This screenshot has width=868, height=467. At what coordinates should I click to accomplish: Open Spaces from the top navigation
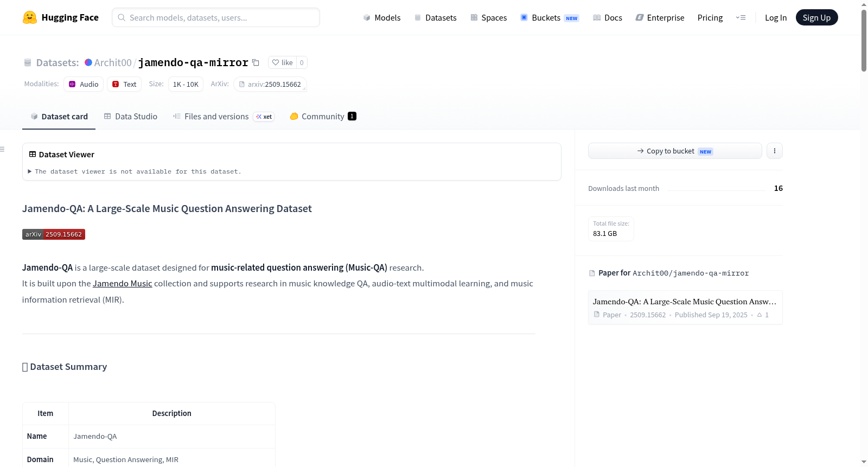click(489, 17)
